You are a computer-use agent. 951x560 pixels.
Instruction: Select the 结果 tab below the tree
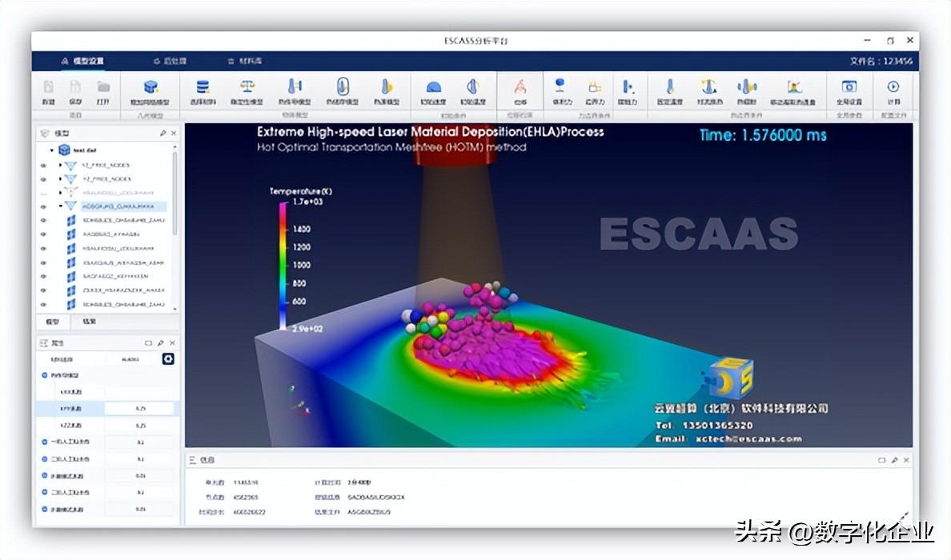coord(89,322)
